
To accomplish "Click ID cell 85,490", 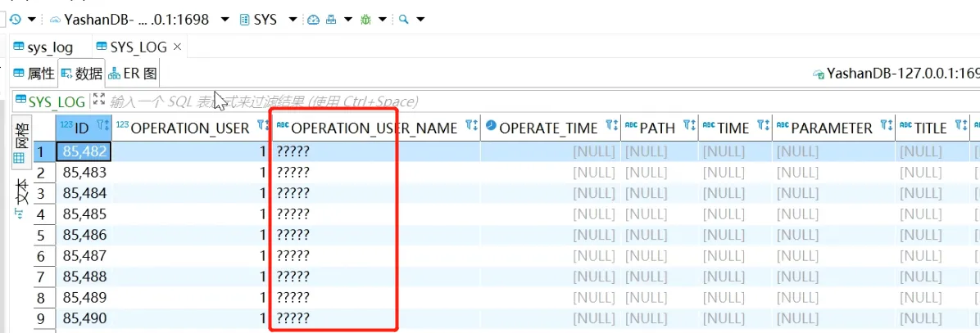I will tap(84, 318).
